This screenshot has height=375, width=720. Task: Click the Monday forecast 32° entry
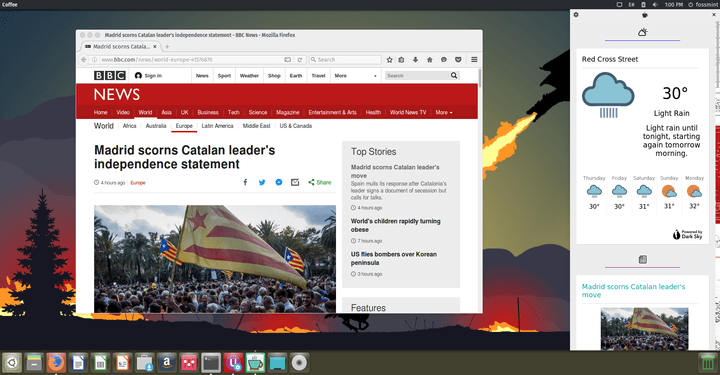click(x=694, y=192)
